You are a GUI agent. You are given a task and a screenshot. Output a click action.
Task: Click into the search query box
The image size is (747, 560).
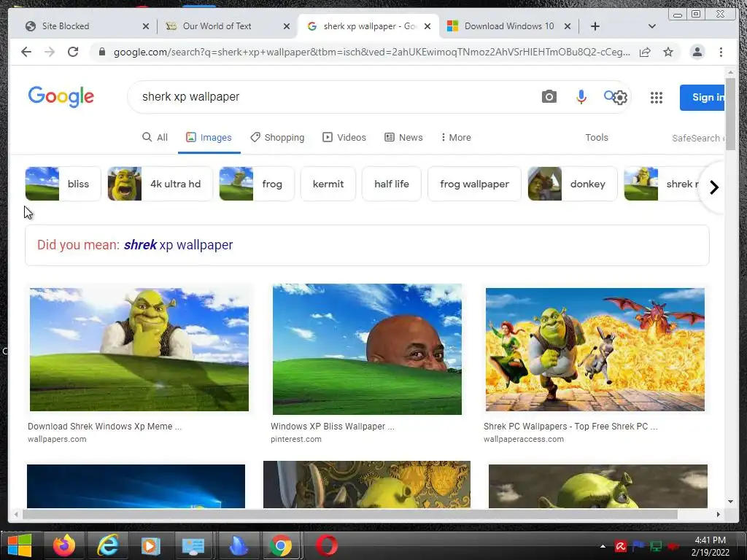[x=333, y=97]
